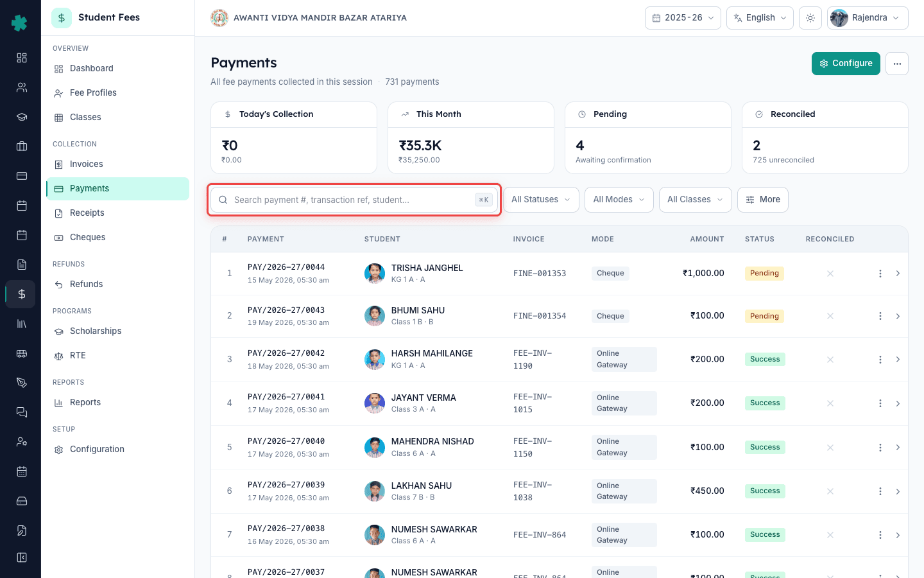
Task: Toggle light/dark theme sun icon
Action: pyautogui.click(x=810, y=18)
